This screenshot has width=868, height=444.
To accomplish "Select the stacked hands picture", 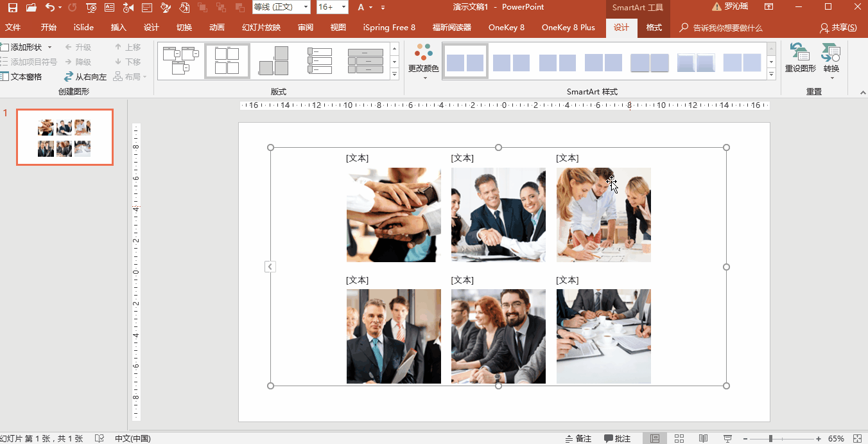I will (x=394, y=215).
